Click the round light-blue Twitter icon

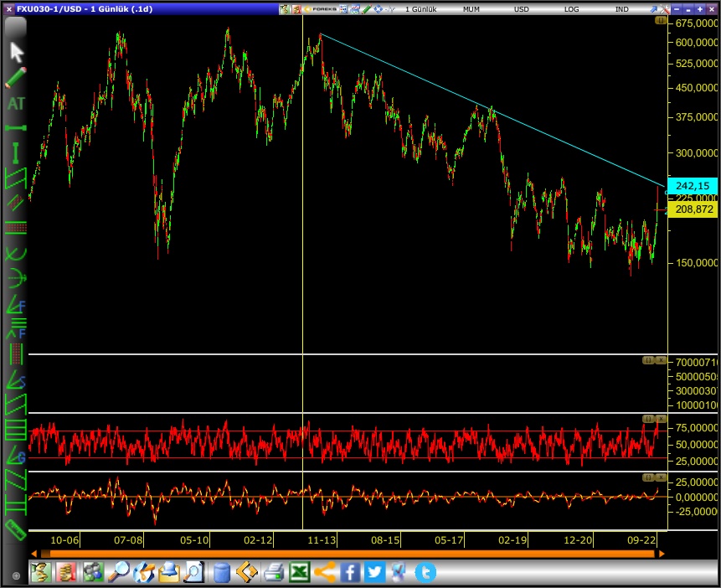(x=425, y=572)
